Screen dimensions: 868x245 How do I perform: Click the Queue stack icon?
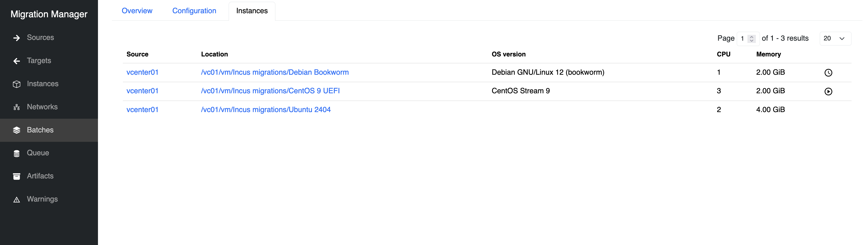tap(16, 154)
